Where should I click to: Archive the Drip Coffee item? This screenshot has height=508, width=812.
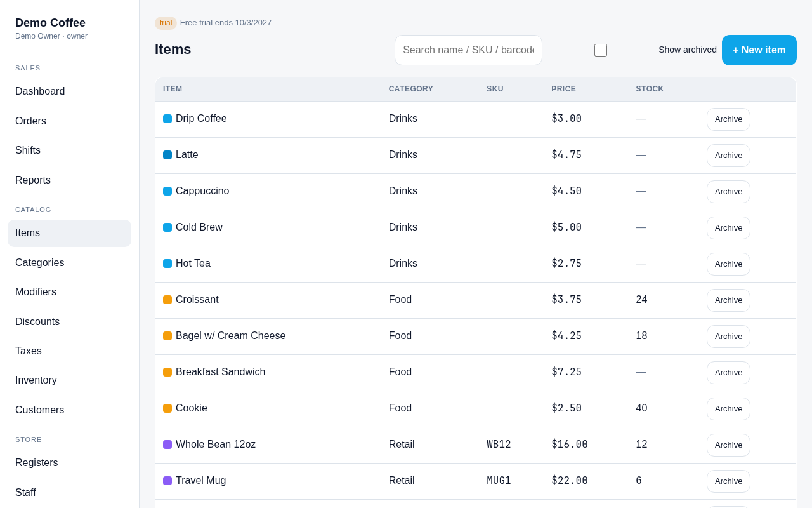point(728,119)
